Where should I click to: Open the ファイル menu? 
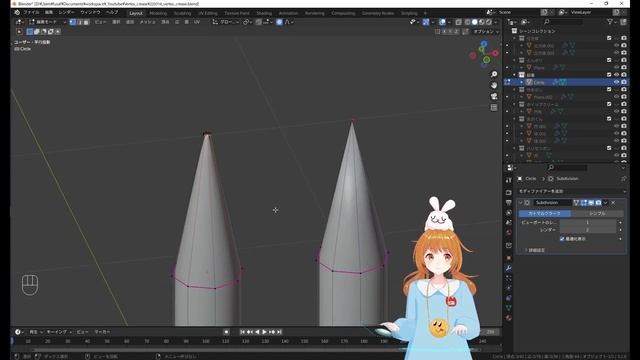click(31, 13)
